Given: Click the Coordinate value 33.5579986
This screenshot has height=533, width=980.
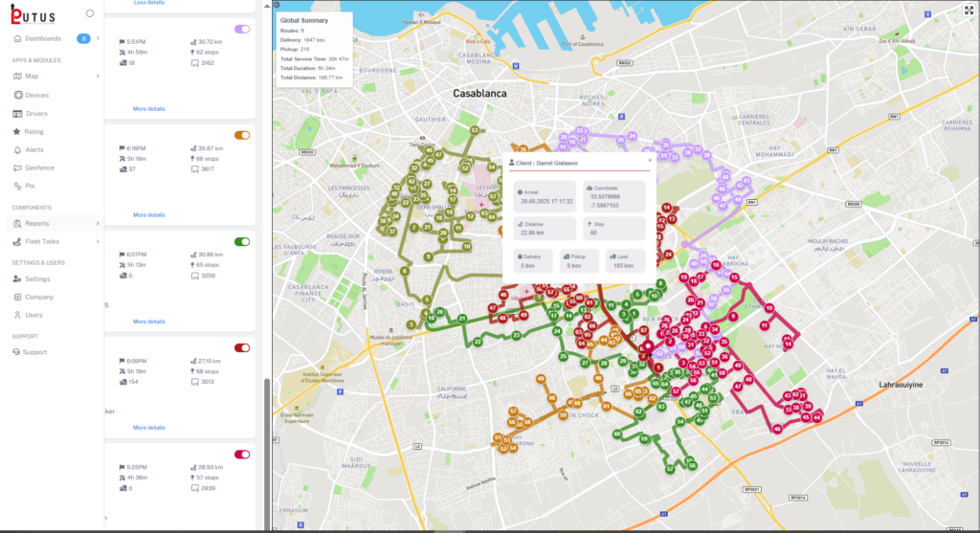Looking at the screenshot, I should pyautogui.click(x=604, y=197).
